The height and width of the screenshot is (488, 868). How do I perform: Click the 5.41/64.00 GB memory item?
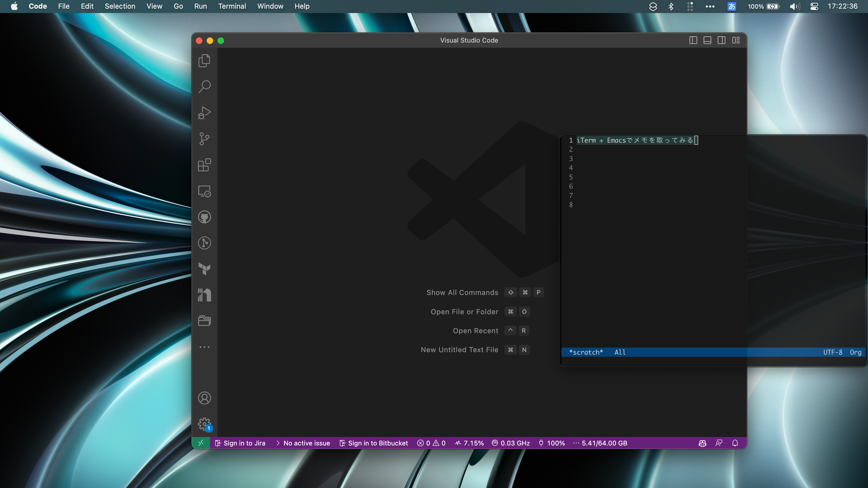pyautogui.click(x=600, y=443)
